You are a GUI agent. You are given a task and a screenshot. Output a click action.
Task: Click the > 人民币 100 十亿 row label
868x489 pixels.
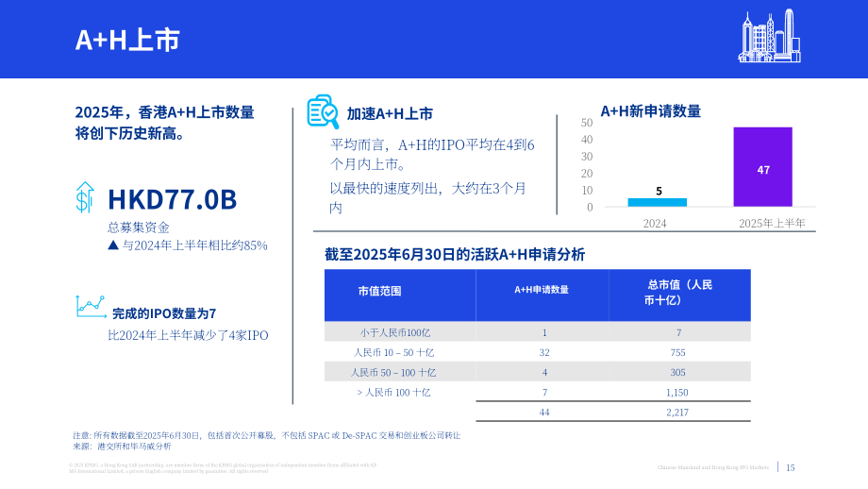(x=393, y=393)
